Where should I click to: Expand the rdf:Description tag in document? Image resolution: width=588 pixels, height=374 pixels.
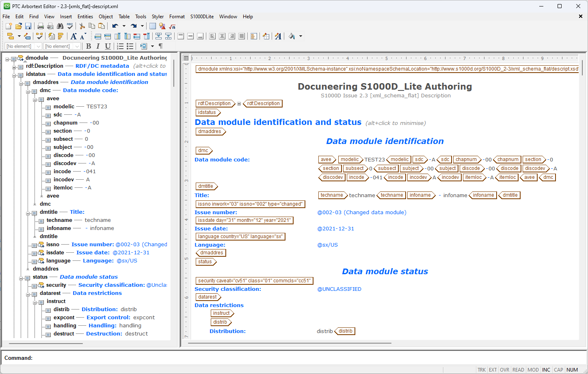[239, 104]
